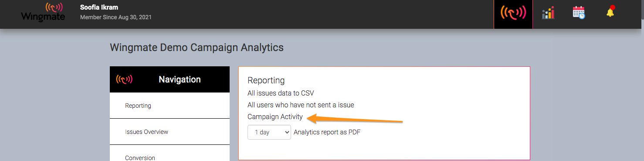Click signal icon beside Navigation title
Viewport: 644px width, 161px height.
(124, 79)
